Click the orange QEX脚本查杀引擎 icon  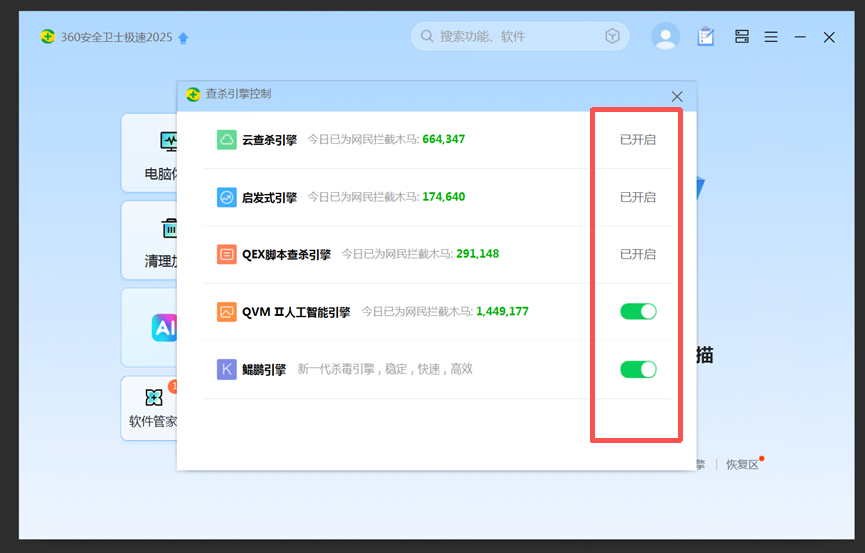(227, 254)
